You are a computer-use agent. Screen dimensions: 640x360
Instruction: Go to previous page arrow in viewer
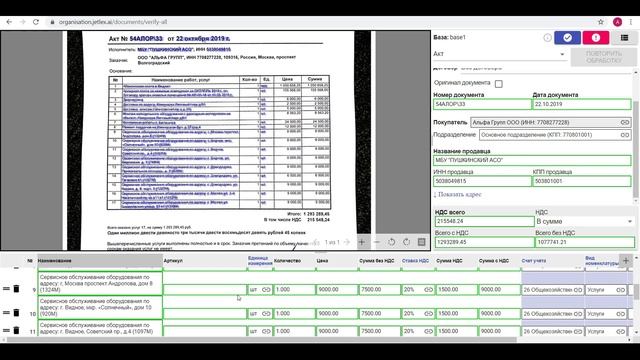[x=316, y=242]
